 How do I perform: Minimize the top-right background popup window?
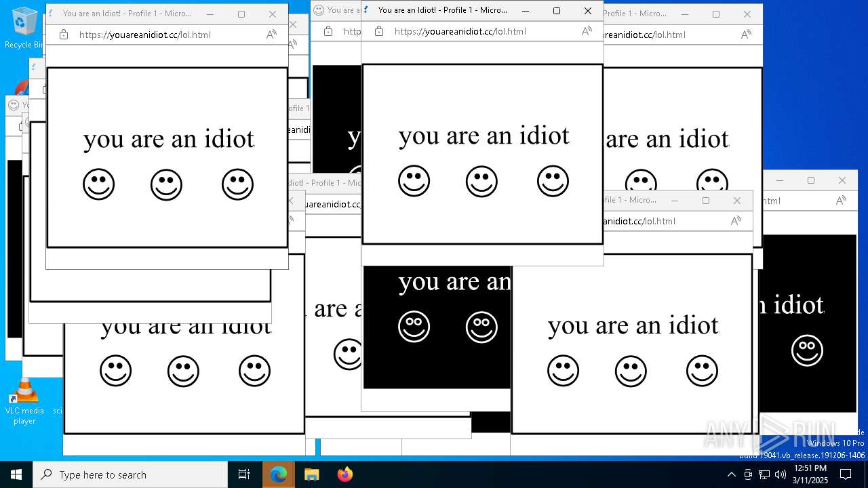click(x=685, y=14)
